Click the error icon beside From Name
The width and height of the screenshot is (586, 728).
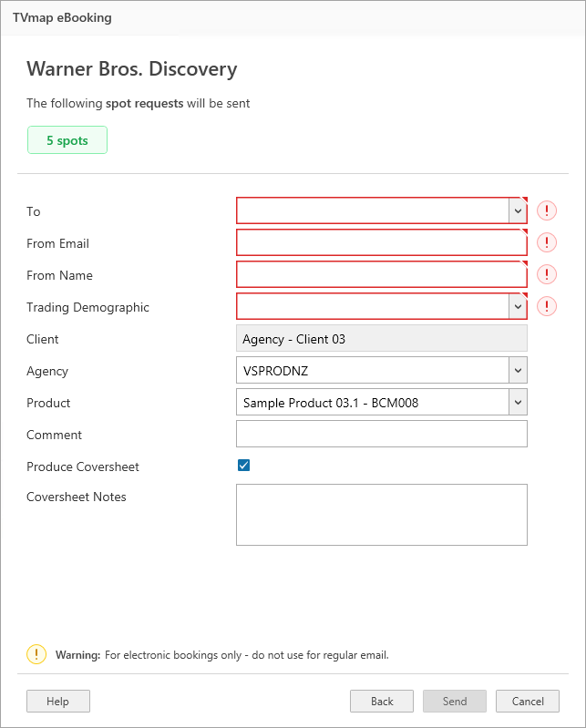[x=547, y=274]
